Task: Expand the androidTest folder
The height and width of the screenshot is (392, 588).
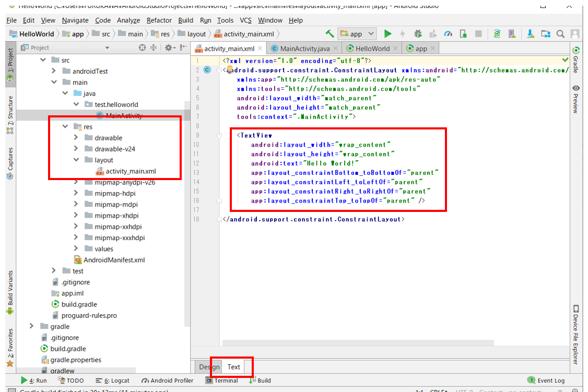Action: tap(54, 71)
